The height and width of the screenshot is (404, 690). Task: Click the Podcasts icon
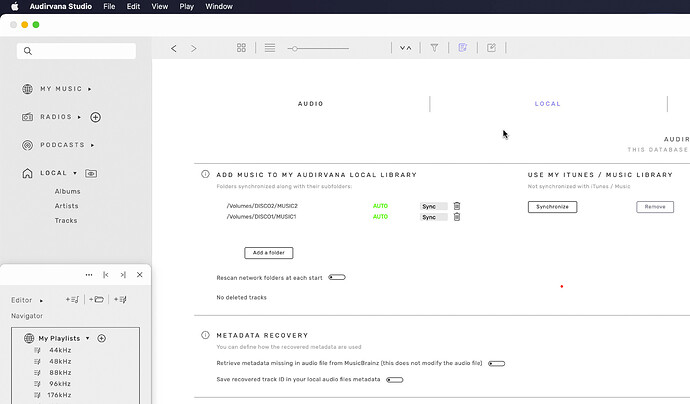click(27, 145)
